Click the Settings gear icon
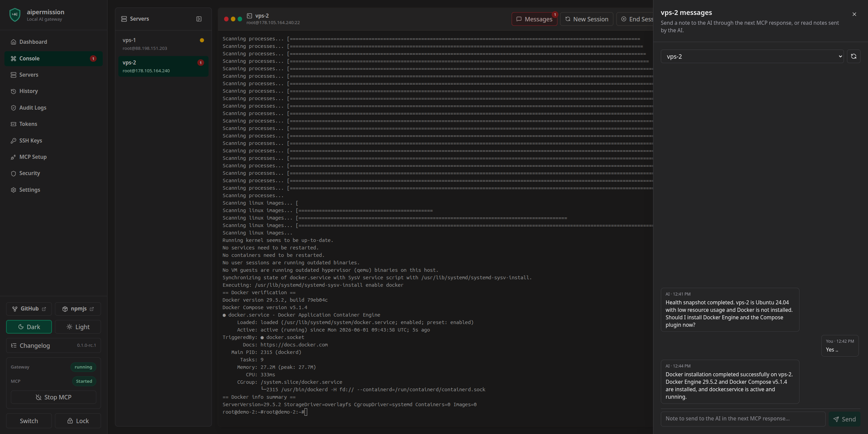 (x=14, y=190)
